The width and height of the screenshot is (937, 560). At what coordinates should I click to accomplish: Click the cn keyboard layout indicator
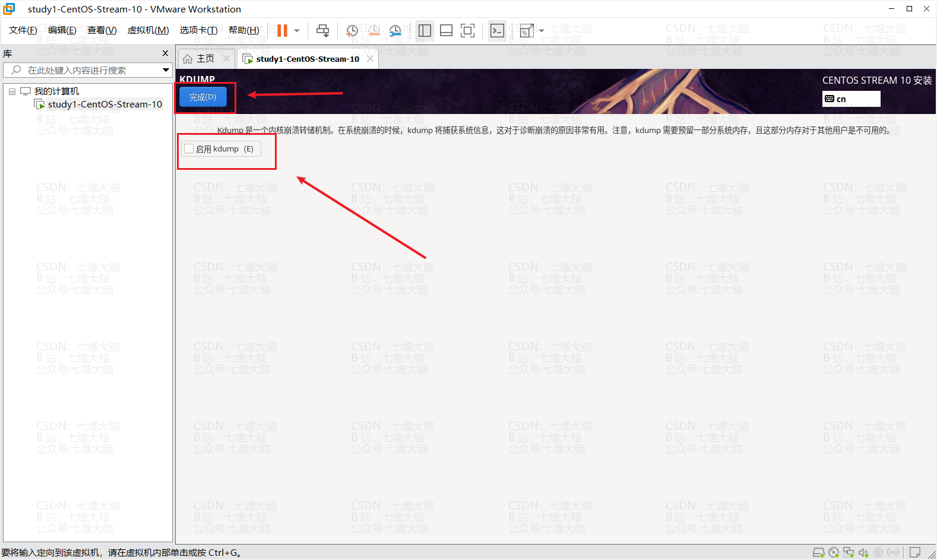[x=851, y=99]
